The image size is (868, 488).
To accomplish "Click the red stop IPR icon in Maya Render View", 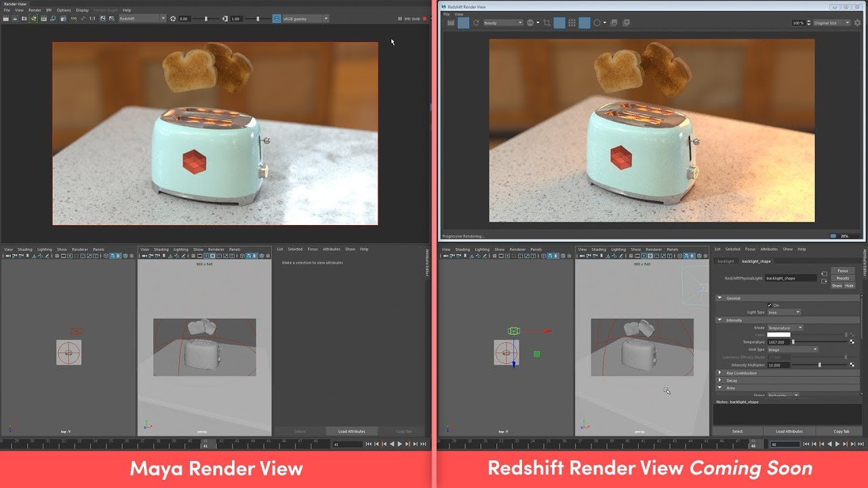I will pos(425,19).
